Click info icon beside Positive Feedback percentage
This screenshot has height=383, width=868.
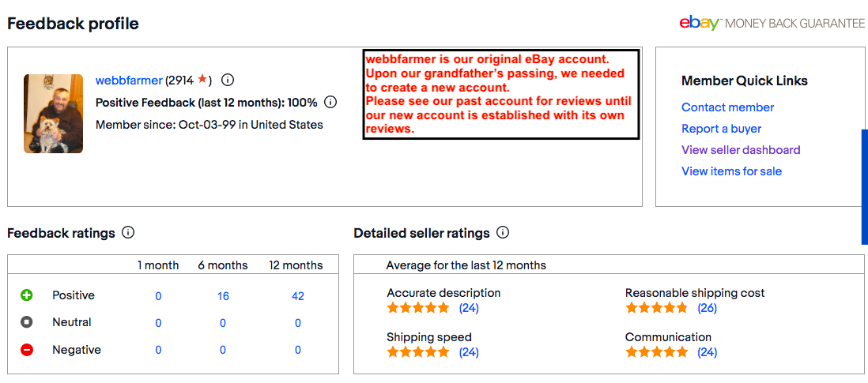pyautogui.click(x=330, y=102)
